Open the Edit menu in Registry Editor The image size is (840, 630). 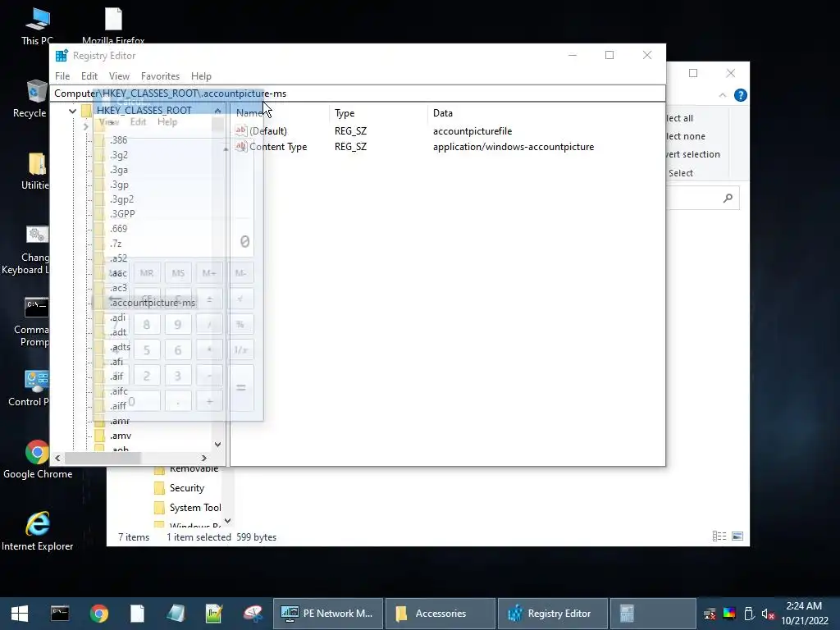(89, 76)
